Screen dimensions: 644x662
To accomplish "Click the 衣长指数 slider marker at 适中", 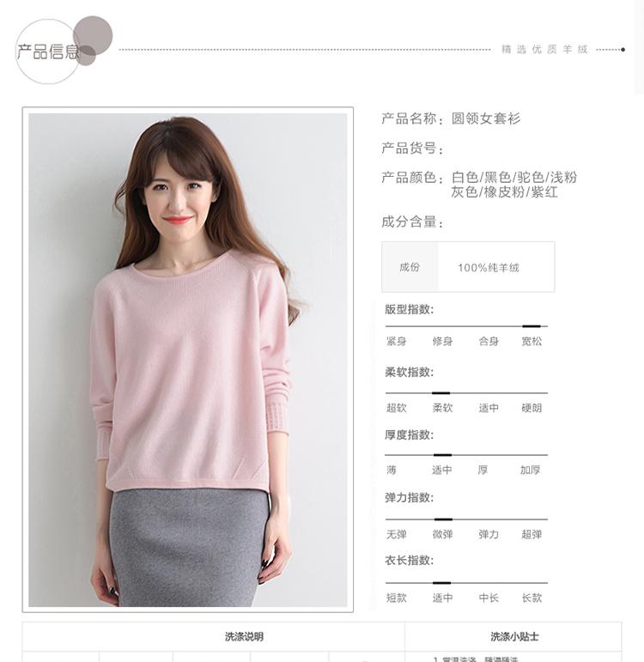I will 441,583.
